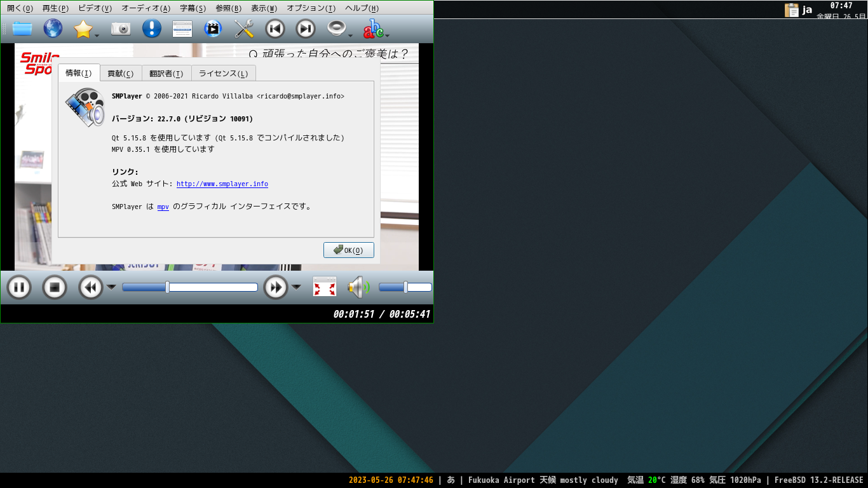Open the ビデオ(V) menu
868x488 pixels.
point(95,8)
